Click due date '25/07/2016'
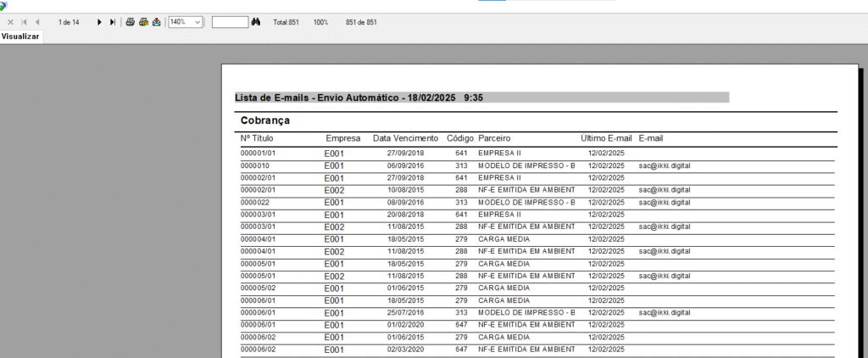Image resolution: width=868 pixels, height=358 pixels. pyautogui.click(x=405, y=312)
